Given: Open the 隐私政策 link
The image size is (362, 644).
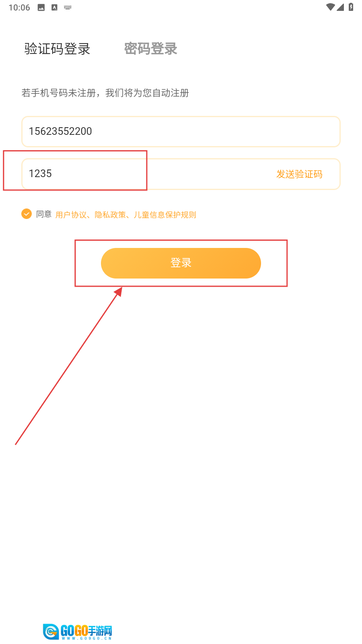Looking at the screenshot, I should (x=110, y=215).
